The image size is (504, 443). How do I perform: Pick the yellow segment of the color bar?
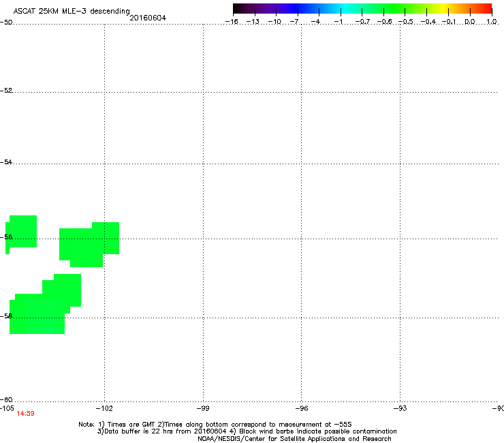pos(443,9)
